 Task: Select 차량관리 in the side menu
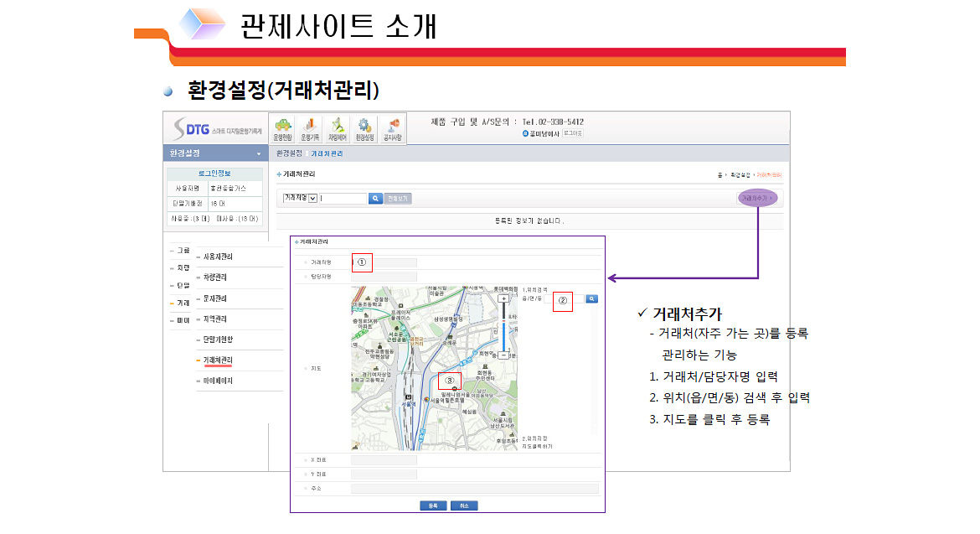pos(216,277)
